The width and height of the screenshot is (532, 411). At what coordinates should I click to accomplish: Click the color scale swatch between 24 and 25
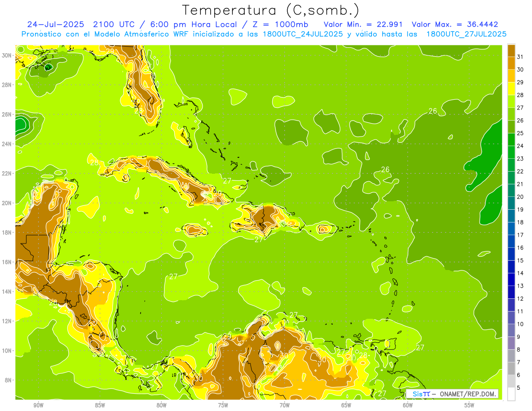511,140
